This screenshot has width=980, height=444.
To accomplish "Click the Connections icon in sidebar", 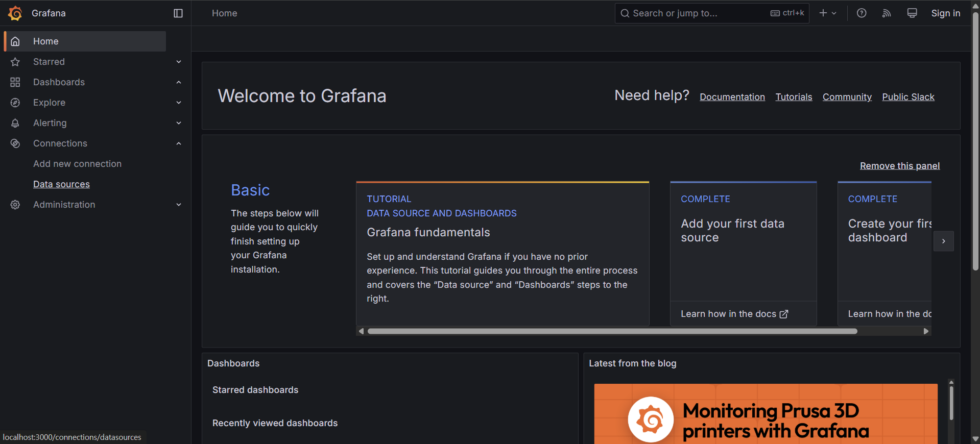I will (x=15, y=143).
